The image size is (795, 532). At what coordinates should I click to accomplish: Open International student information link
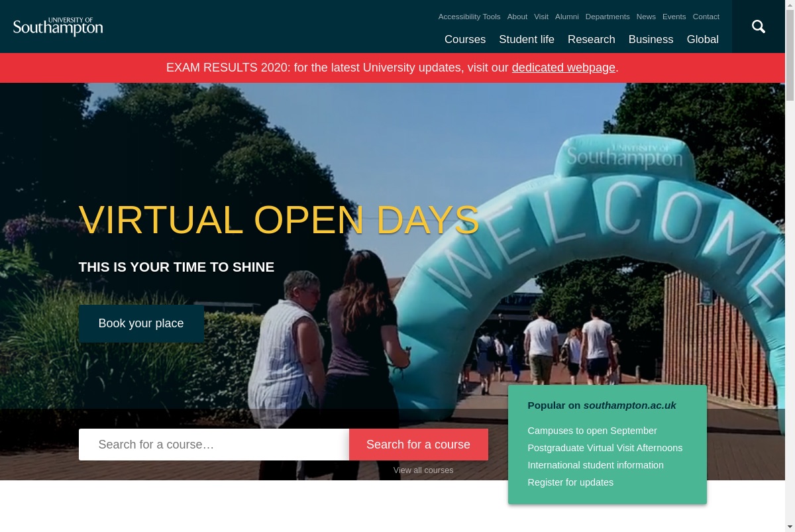[x=596, y=465]
